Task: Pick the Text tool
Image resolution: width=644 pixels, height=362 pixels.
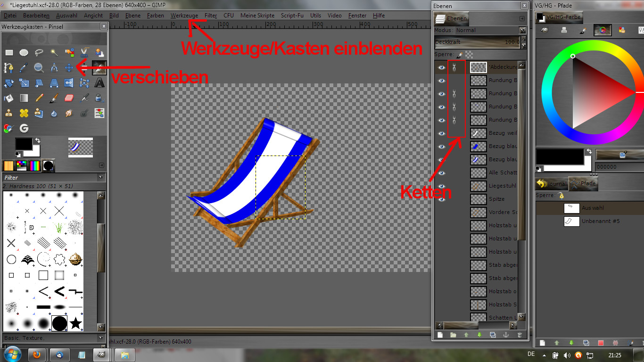Action: 99,83
